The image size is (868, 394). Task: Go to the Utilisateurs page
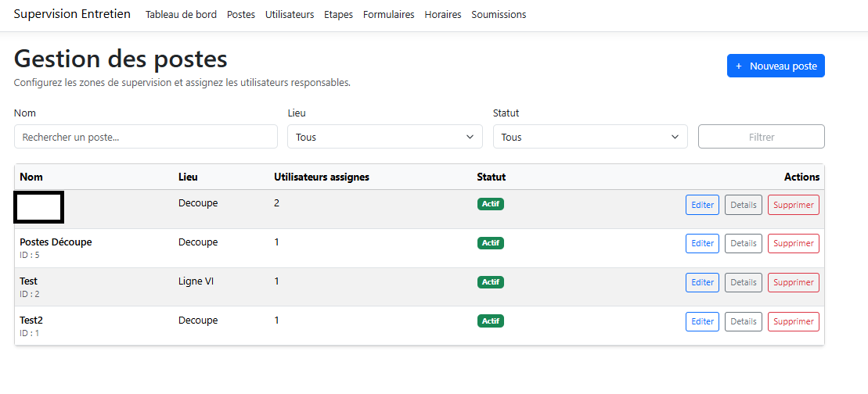pos(290,15)
